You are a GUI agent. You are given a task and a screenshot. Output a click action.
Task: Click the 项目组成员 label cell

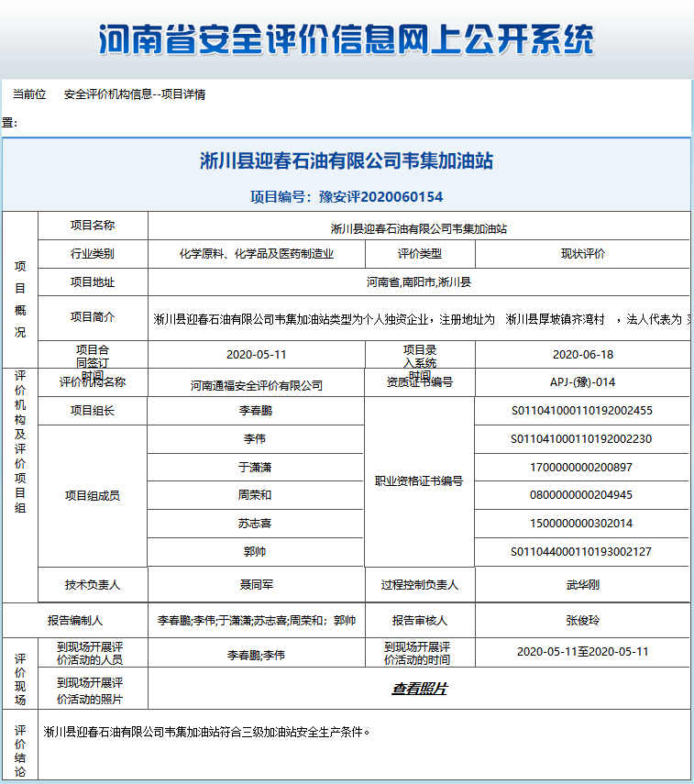point(93,495)
